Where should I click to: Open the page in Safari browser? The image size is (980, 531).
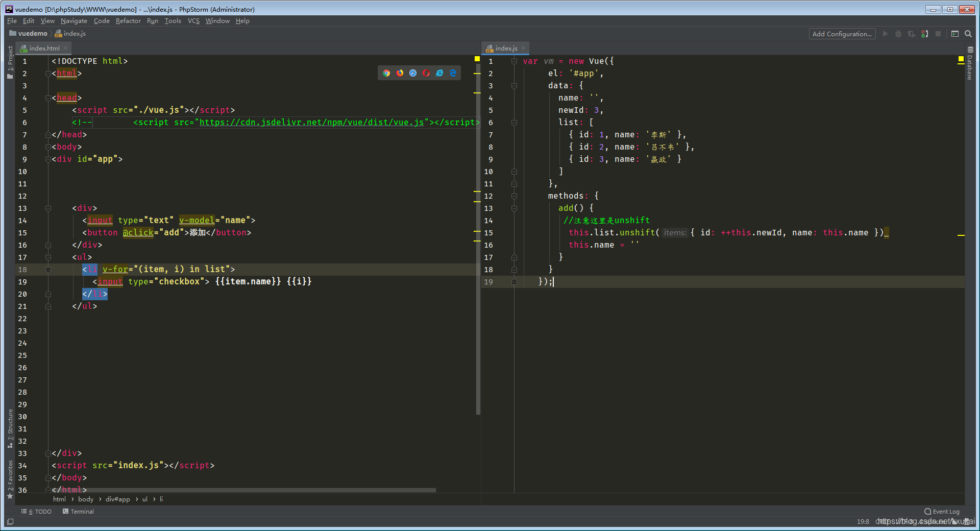(x=413, y=73)
